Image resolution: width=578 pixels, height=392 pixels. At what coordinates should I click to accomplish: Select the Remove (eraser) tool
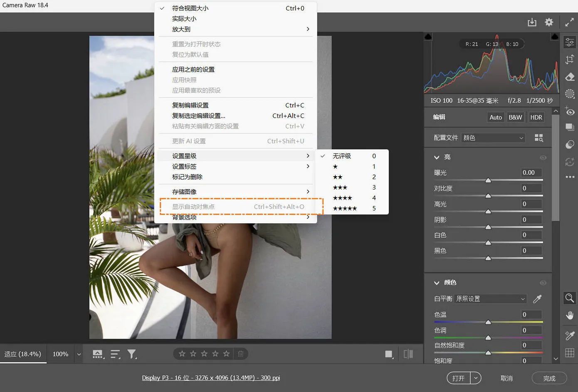click(x=570, y=77)
